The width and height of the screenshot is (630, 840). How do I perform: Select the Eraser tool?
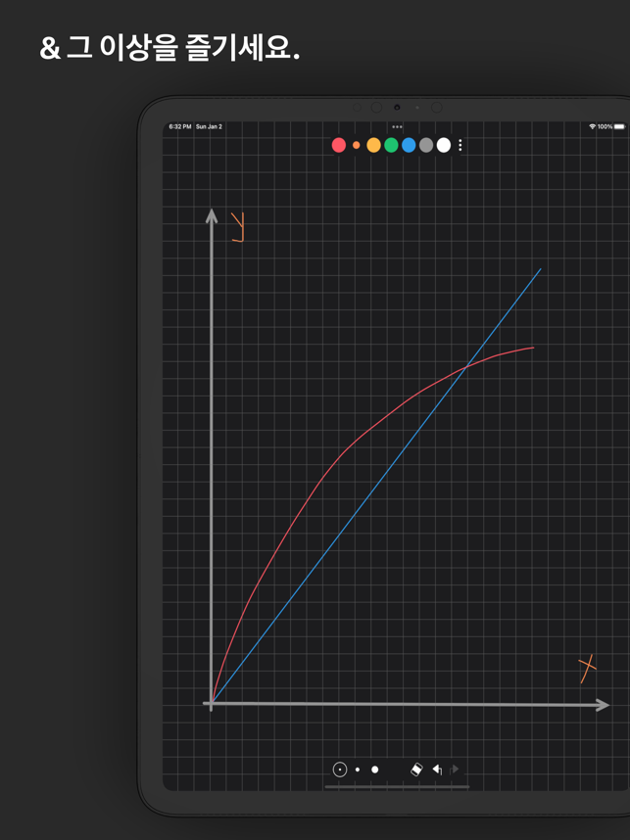[x=416, y=770]
